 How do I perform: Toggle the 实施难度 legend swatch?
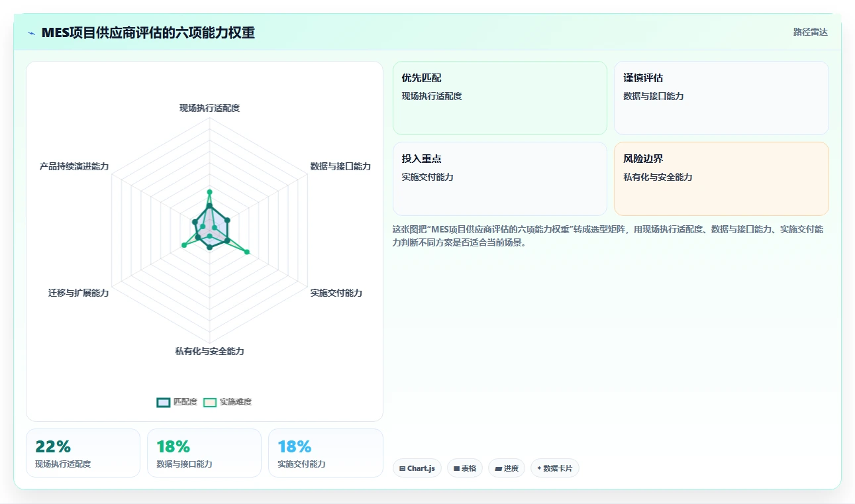tap(210, 402)
